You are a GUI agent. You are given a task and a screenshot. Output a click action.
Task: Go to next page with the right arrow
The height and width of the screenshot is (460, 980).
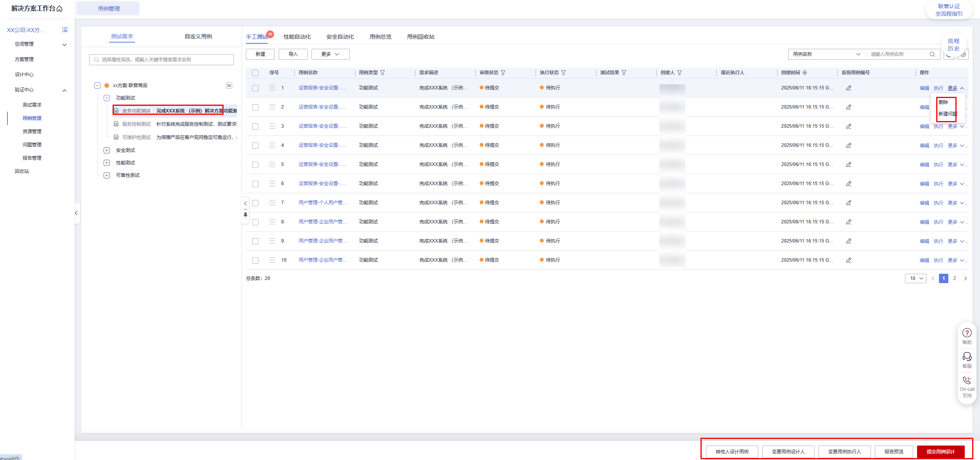tap(965, 278)
